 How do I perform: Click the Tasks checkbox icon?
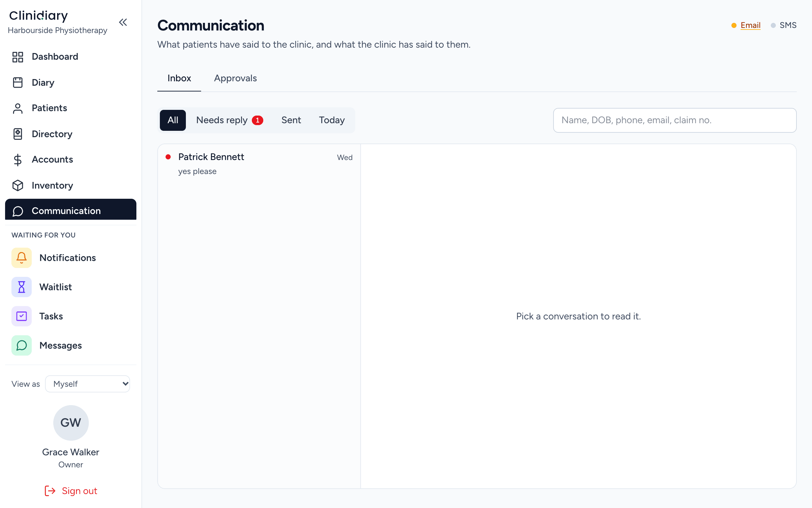(x=22, y=316)
